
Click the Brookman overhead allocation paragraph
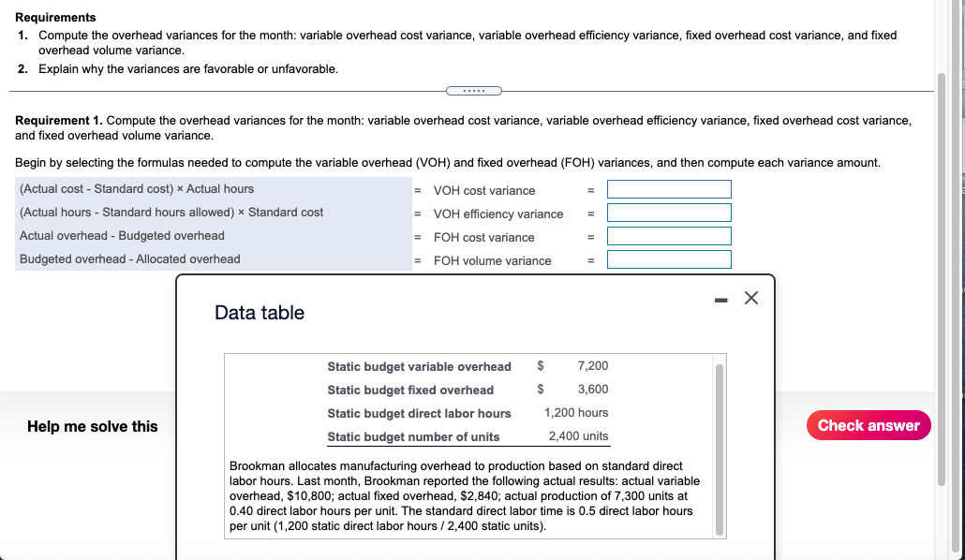point(465,496)
